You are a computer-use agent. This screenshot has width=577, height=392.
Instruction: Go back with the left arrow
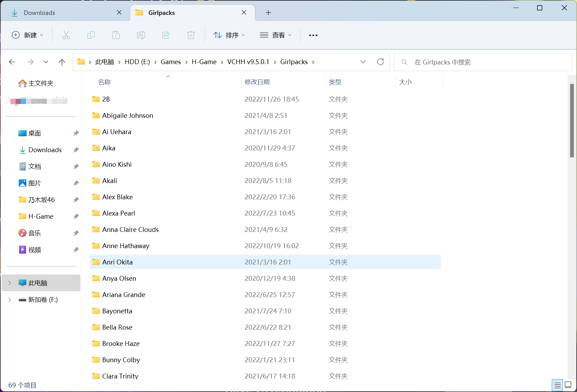pos(12,62)
